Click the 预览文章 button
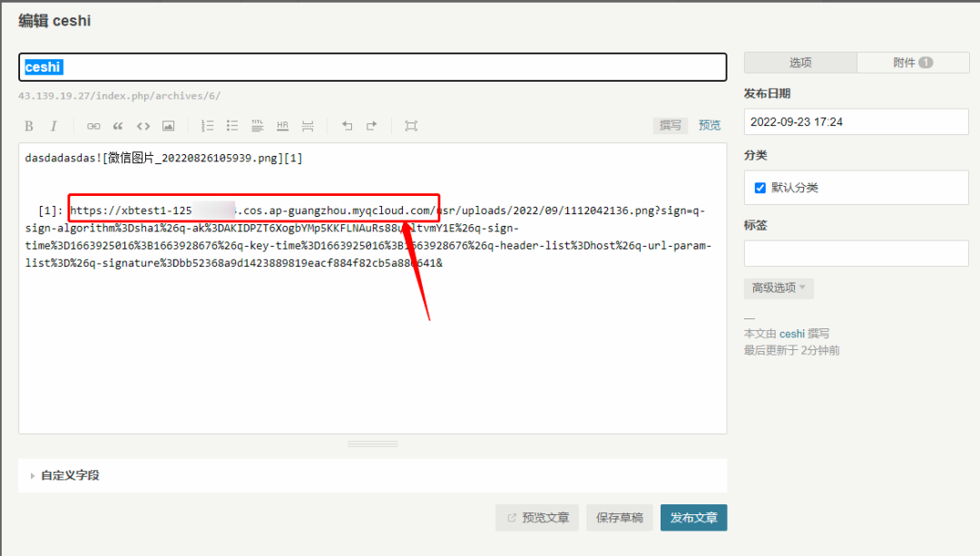The image size is (980, 556). coord(537,518)
